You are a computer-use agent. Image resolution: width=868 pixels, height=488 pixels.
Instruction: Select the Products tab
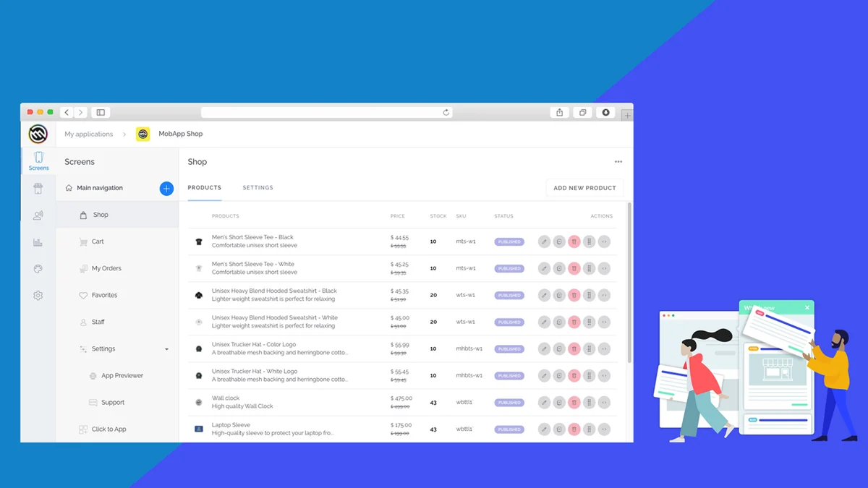pyautogui.click(x=204, y=187)
